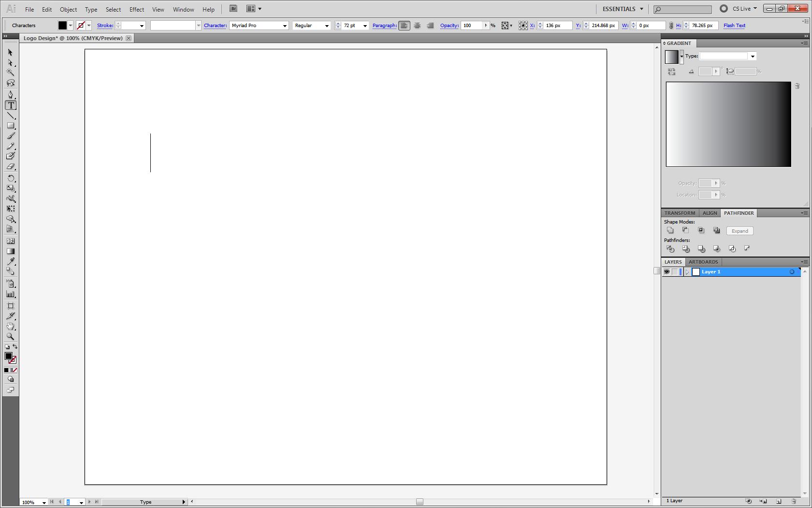Viewport: 812px width, 508px height.
Task: Select the Scale tool
Action: tap(11, 188)
